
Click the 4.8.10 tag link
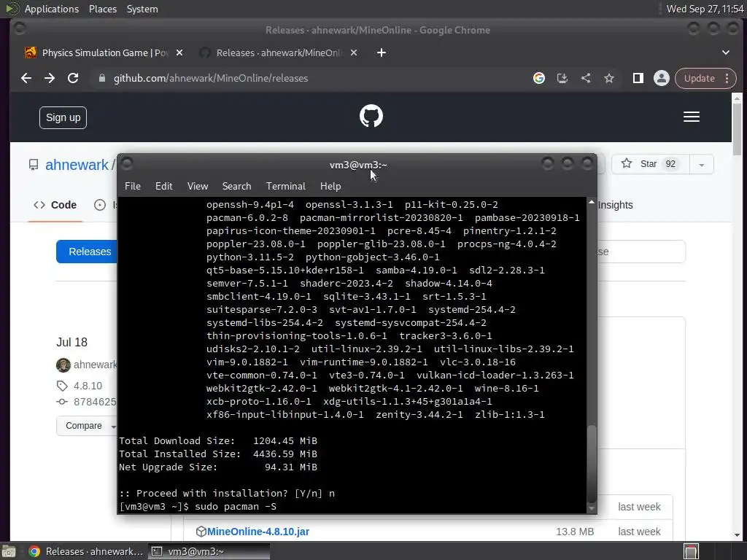tap(88, 386)
